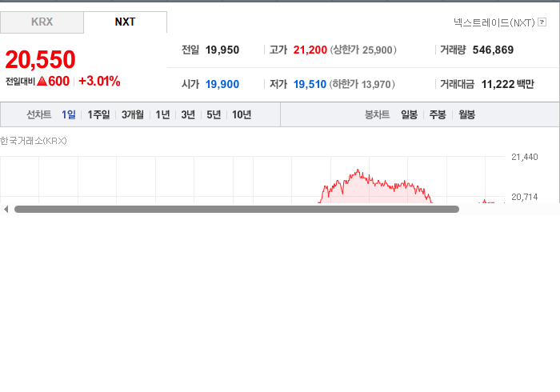Screen dimensions: 560x392
Task: Select the 1년 line chart period
Action: 162,114
